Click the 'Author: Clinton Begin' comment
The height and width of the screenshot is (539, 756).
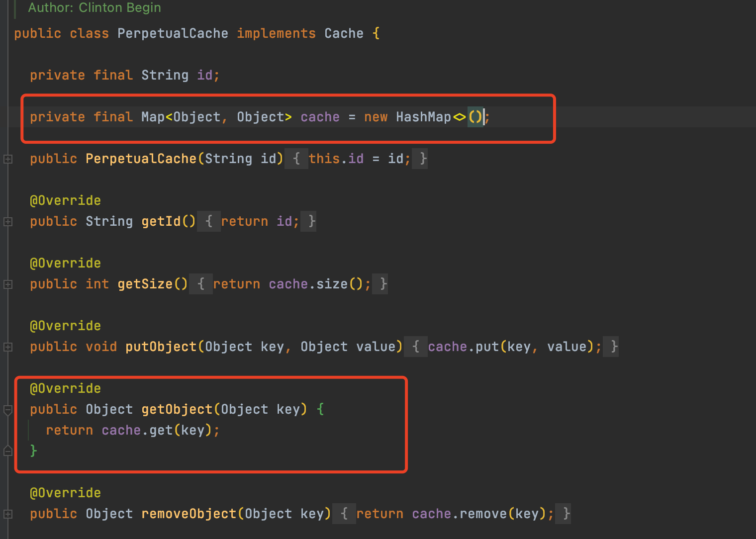(x=94, y=7)
